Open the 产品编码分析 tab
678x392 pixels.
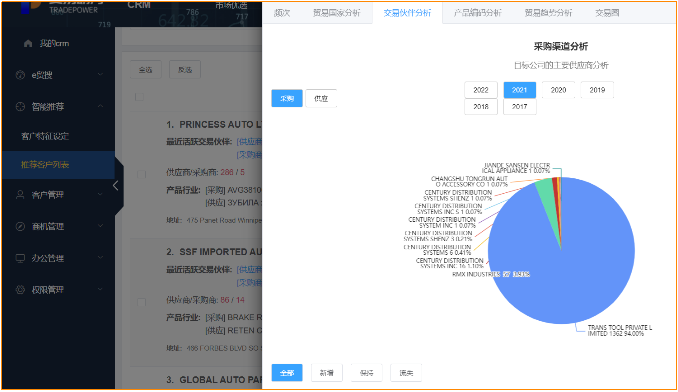click(x=477, y=13)
